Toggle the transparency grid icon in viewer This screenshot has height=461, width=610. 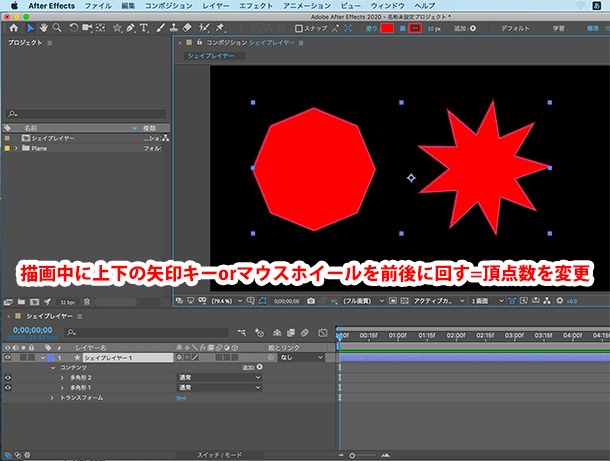pyautogui.click(x=405, y=301)
